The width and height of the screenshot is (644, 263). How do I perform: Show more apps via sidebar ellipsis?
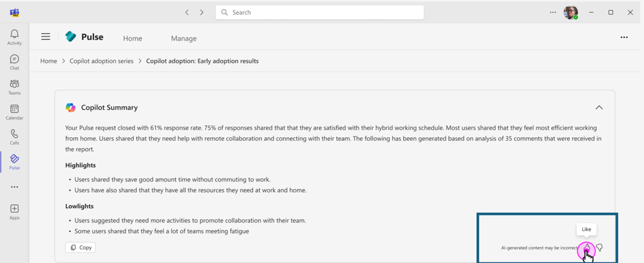click(14, 187)
